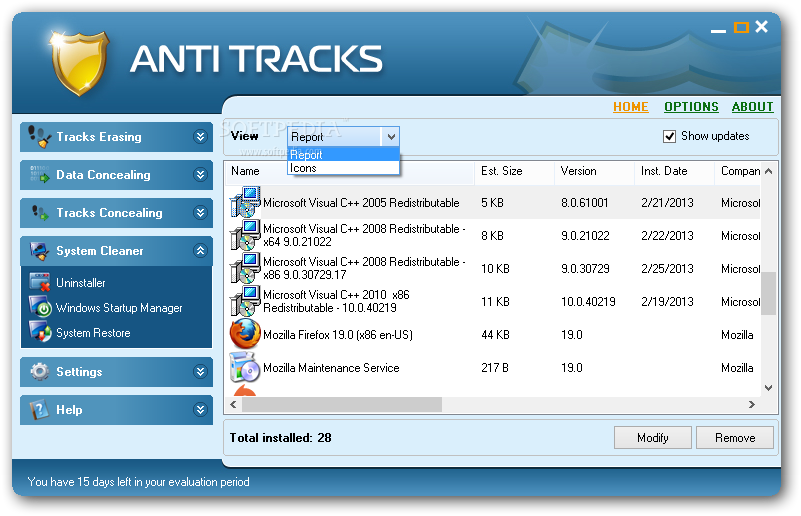The height and width of the screenshot is (516, 801).
Task: Click the Visual C++ 2008 x64 installer icon
Action: pyautogui.click(x=245, y=236)
